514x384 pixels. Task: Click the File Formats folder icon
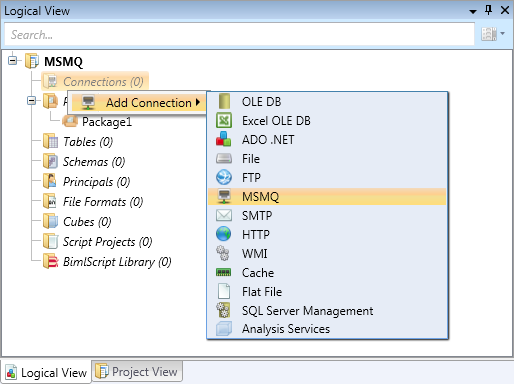(50, 201)
